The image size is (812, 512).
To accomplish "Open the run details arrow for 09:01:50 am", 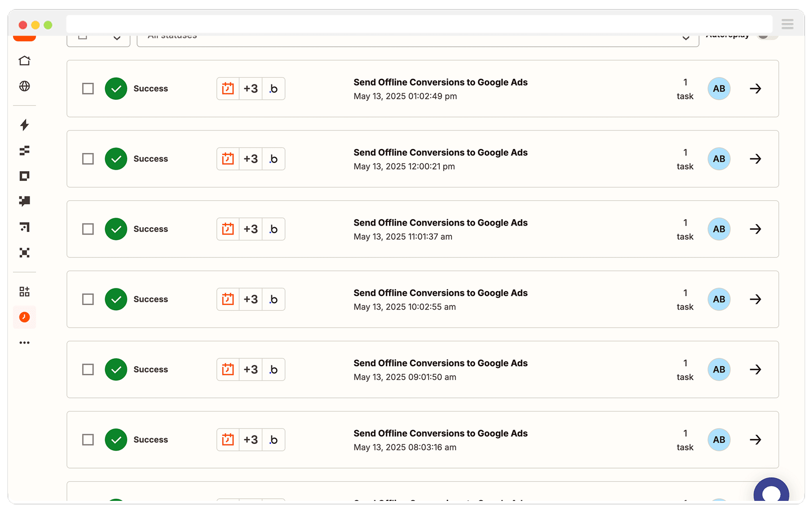I will [756, 370].
